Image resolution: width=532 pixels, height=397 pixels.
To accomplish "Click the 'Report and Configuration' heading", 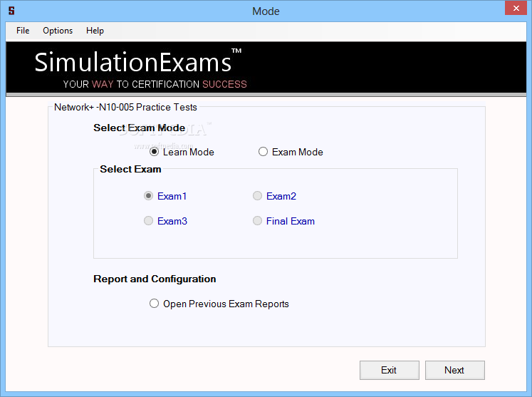I will pos(155,279).
